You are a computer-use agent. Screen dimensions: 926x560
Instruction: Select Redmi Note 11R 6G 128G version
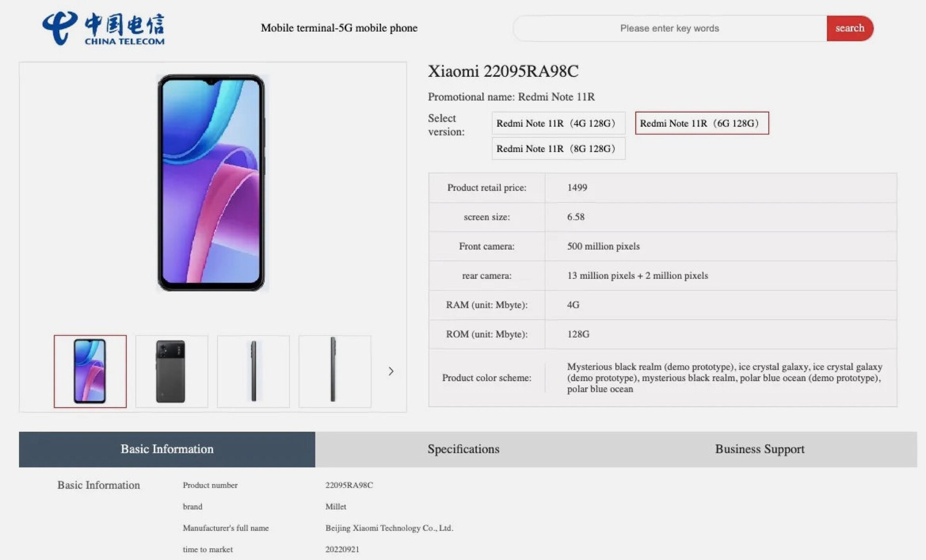click(x=701, y=123)
